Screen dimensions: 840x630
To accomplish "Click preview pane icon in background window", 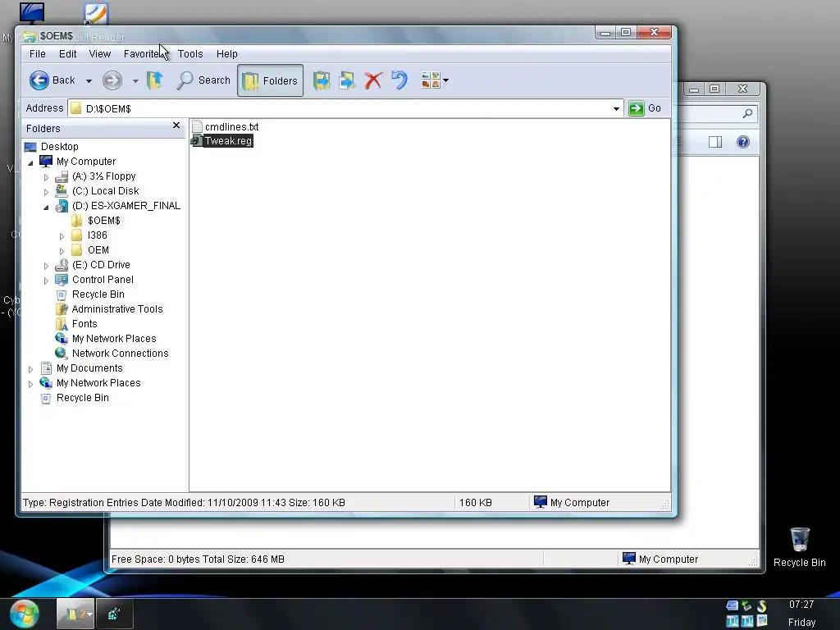I will pos(715,142).
